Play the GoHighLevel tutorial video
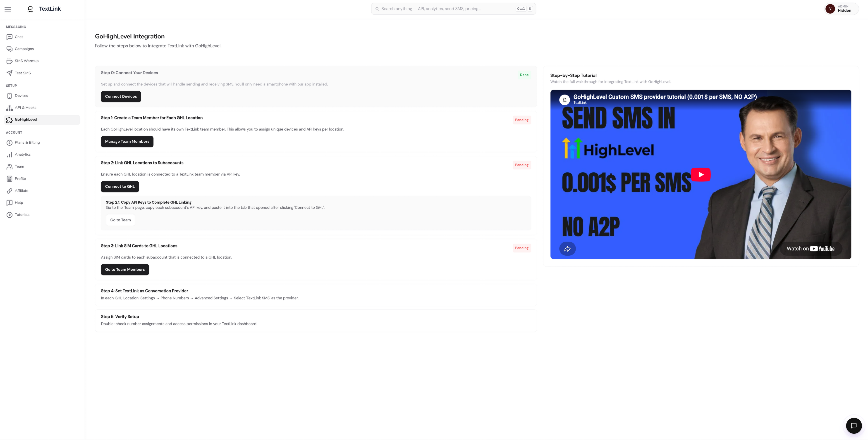The height and width of the screenshot is (440, 868). (x=701, y=174)
